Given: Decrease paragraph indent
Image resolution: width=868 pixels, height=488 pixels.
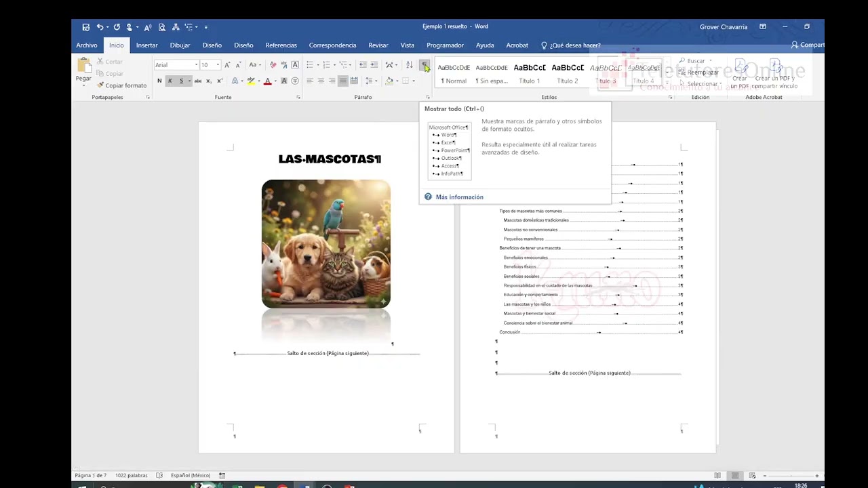Looking at the screenshot, I should tap(363, 65).
